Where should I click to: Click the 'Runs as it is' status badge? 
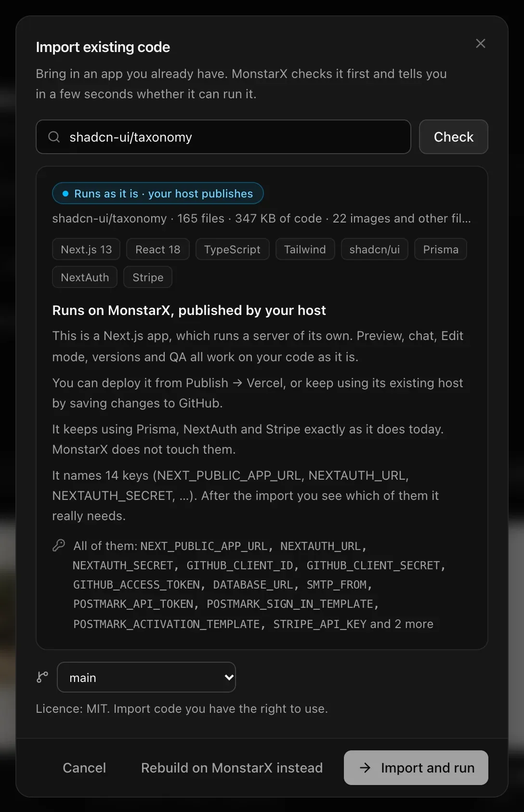(x=158, y=194)
